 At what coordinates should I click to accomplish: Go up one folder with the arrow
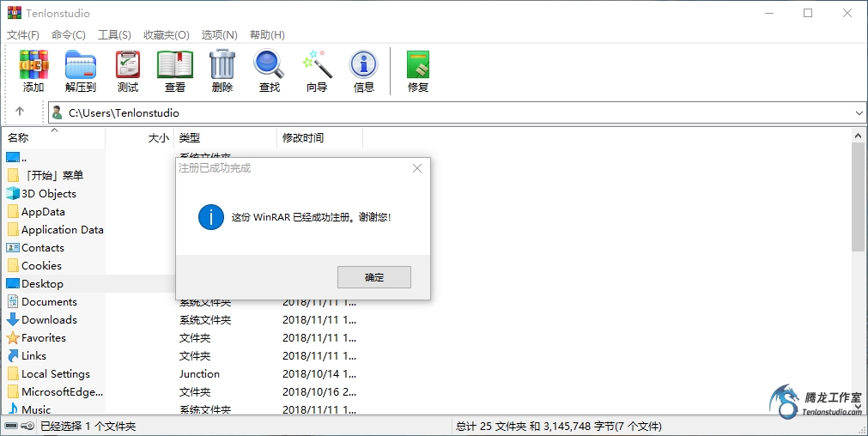[20, 112]
